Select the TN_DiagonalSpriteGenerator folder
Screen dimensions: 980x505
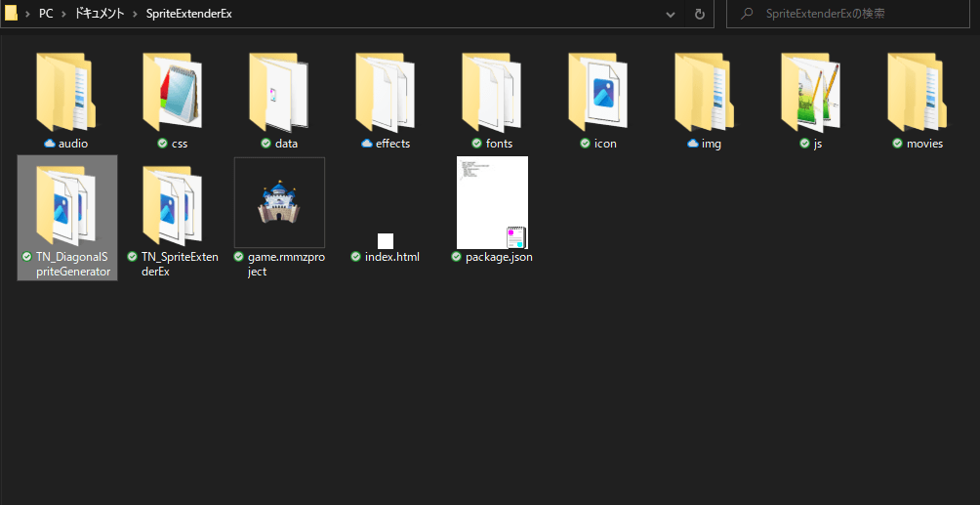point(66,205)
